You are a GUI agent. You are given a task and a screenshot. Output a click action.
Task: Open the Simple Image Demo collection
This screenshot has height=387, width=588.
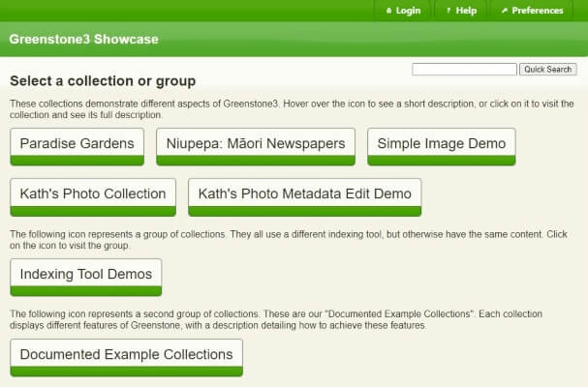pyautogui.click(x=442, y=146)
